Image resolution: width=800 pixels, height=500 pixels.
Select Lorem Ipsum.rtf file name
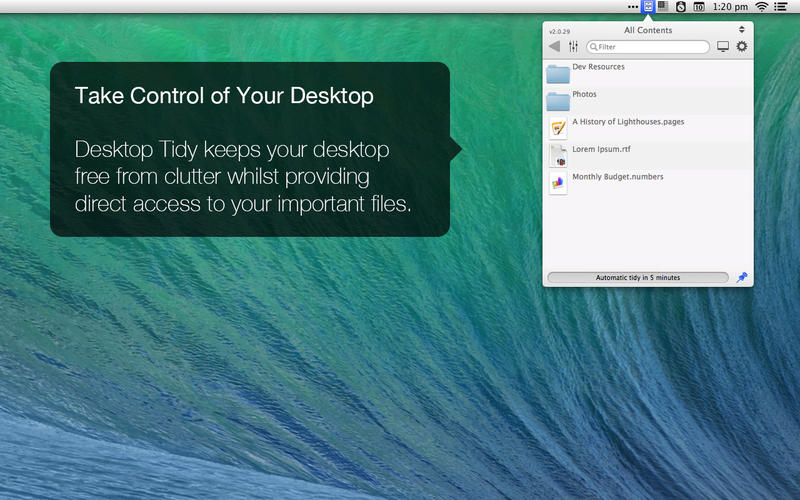click(x=602, y=149)
